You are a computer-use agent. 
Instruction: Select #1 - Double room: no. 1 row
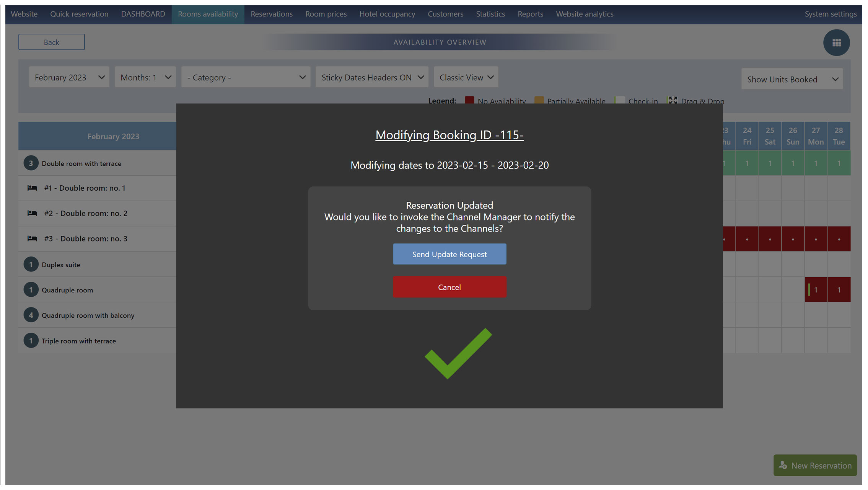pyautogui.click(x=97, y=188)
